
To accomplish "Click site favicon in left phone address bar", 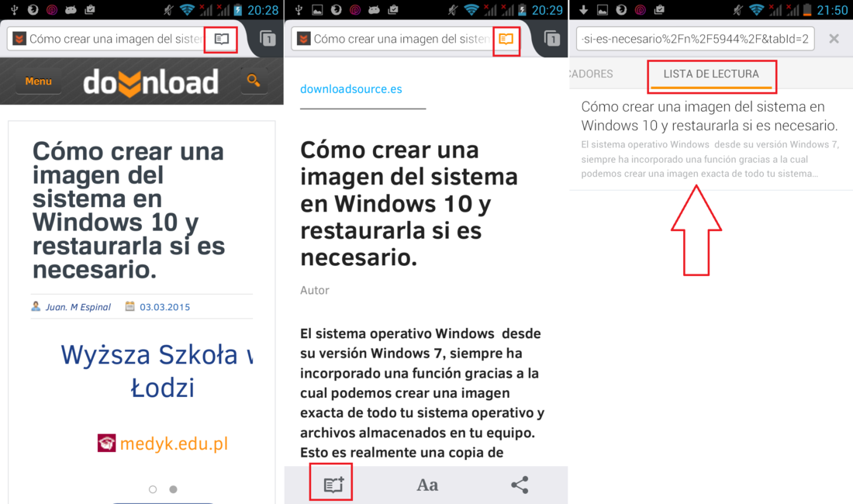I will [x=19, y=39].
